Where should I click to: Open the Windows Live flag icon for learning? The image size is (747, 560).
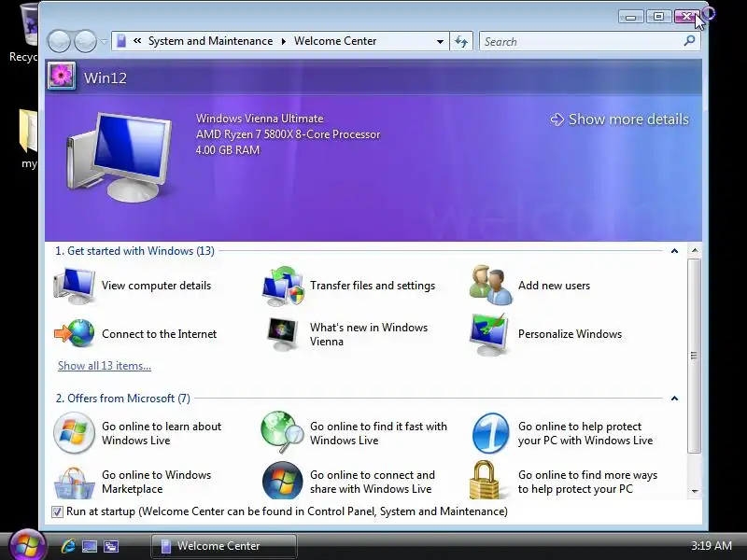tap(74, 433)
